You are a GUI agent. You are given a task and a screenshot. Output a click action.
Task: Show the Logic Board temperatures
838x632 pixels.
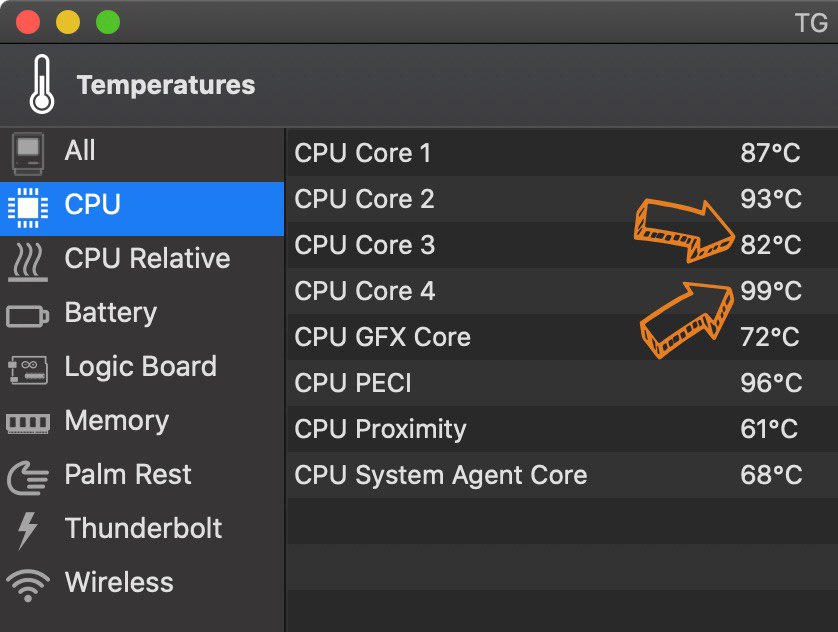pyautogui.click(x=142, y=370)
